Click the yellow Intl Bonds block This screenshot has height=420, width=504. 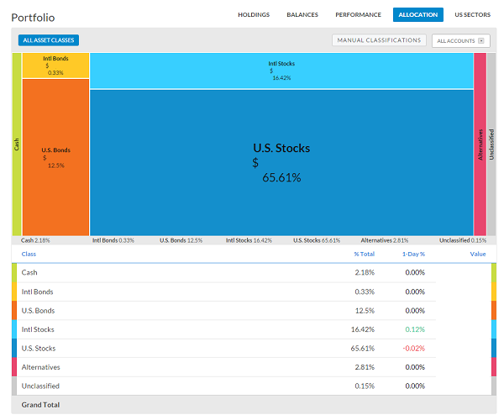pos(55,65)
